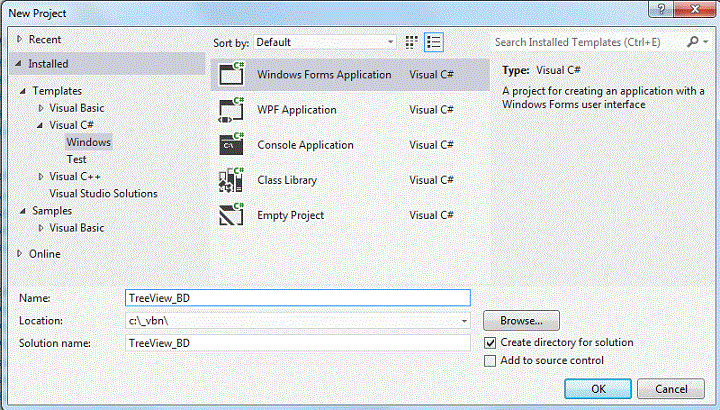This screenshot has height=410, width=720.
Task: Click Visual C# label in Console Application row
Action: click(431, 145)
